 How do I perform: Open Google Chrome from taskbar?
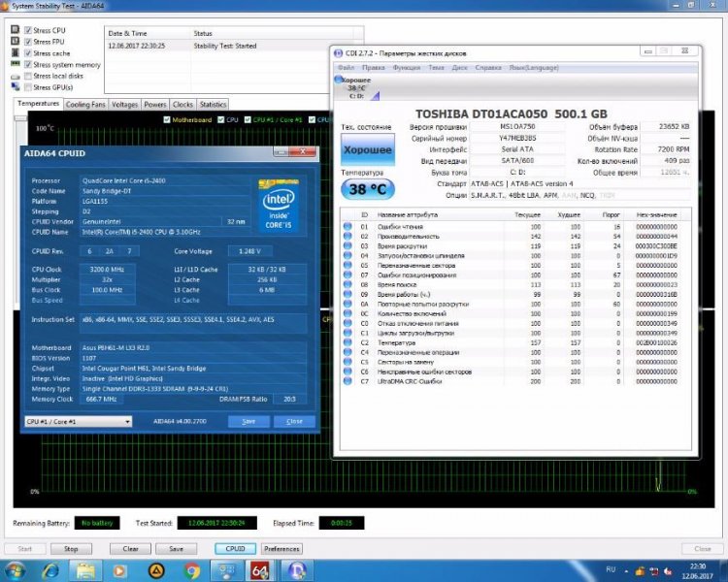pos(191,571)
